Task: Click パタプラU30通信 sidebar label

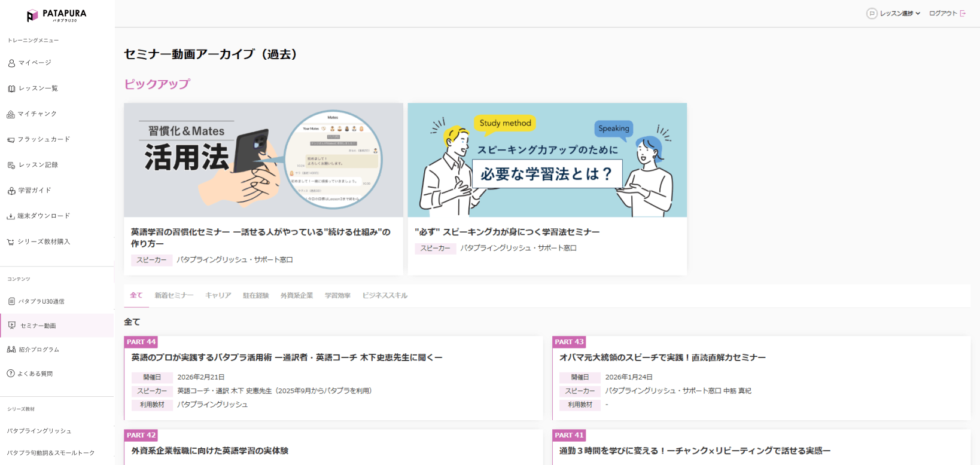Action: point(41,302)
